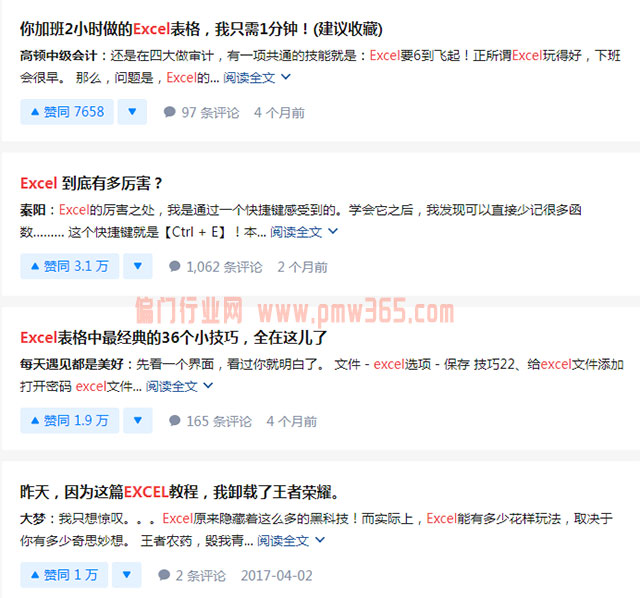Image resolution: width=640 pixels, height=598 pixels.
Task: Click author name 大梦
Action: click(x=33, y=518)
